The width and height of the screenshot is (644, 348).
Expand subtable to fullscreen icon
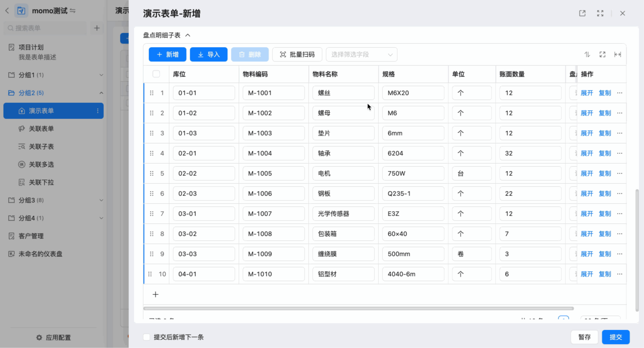pyautogui.click(x=602, y=55)
